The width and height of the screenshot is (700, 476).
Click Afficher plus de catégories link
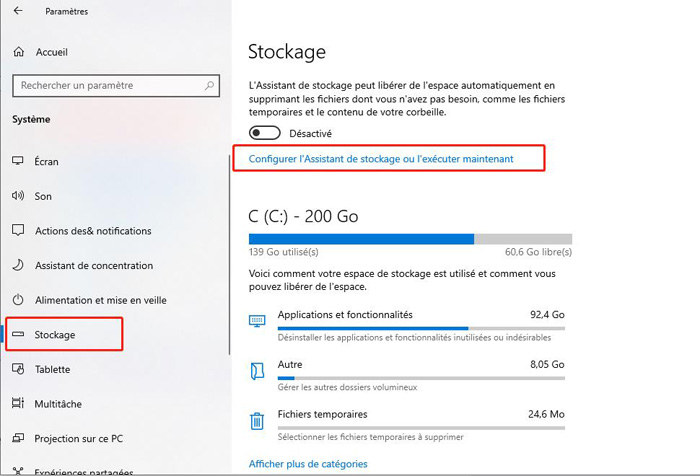(x=307, y=464)
